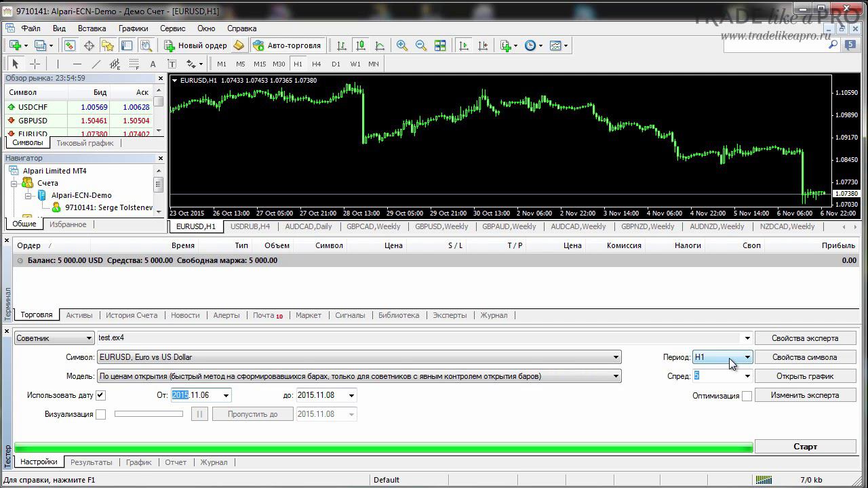Open 'От' date 2015.11.06 picker
Viewport: 868px width, 488px height.
226,395
